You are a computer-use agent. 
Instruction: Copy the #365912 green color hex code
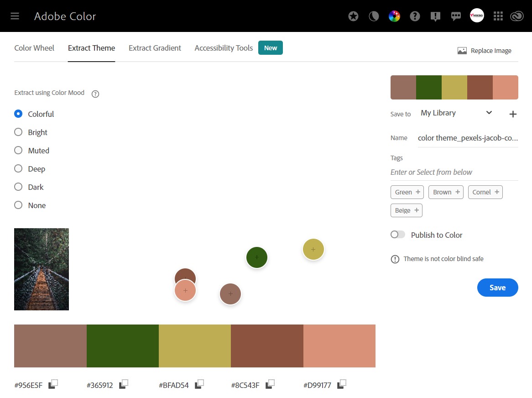pos(123,383)
